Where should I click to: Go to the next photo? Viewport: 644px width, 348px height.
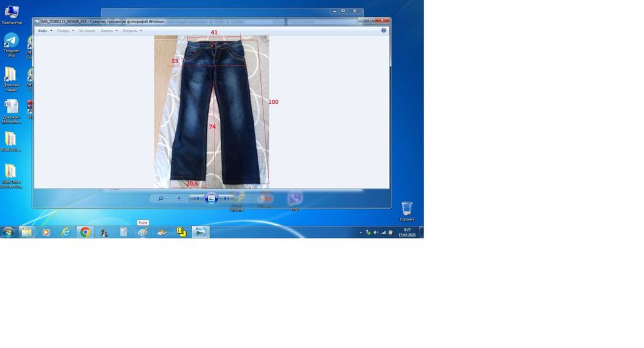click(225, 198)
